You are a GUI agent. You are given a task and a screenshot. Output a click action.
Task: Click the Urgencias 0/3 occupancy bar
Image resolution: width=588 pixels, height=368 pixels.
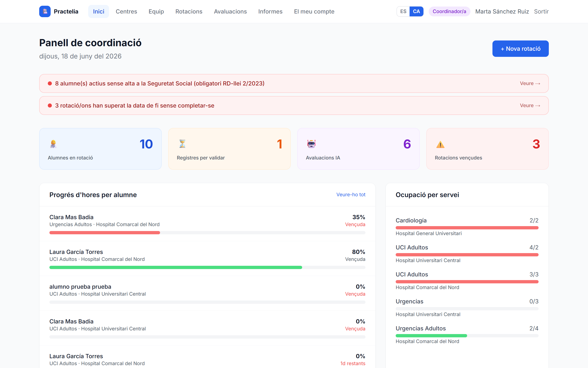[x=467, y=309]
